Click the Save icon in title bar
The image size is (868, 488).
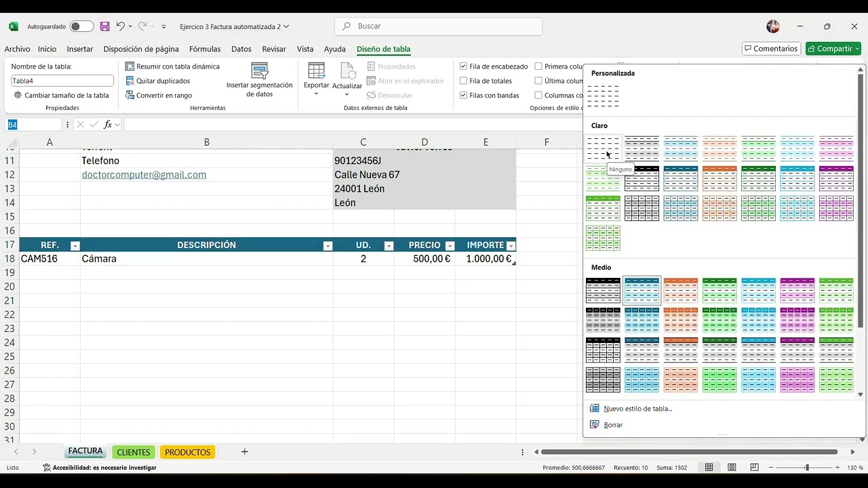click(x=104, y=26)
